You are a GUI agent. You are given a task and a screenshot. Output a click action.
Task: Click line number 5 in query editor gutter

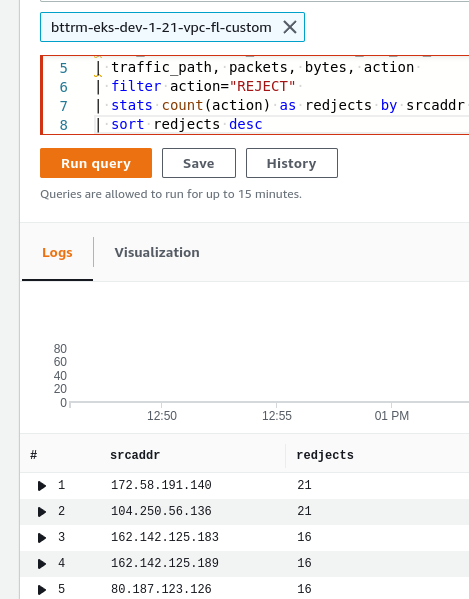pyautogui.click(x=63, y=68)
